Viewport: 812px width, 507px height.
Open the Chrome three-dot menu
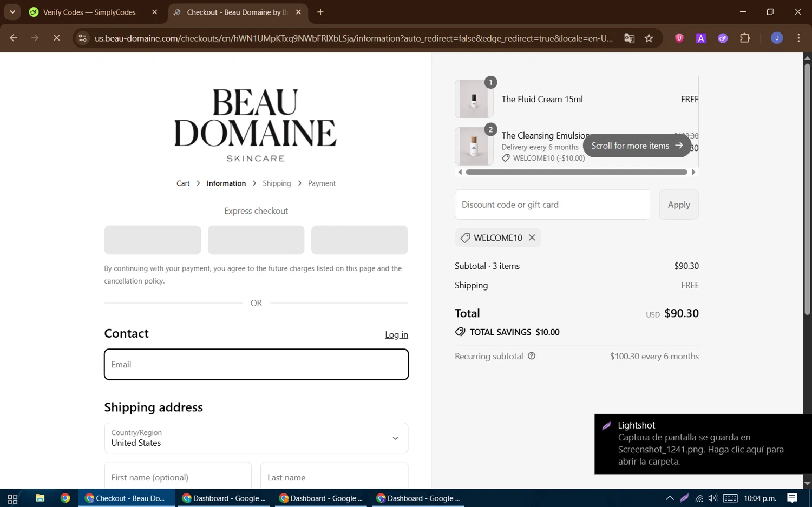pos(798,38)
